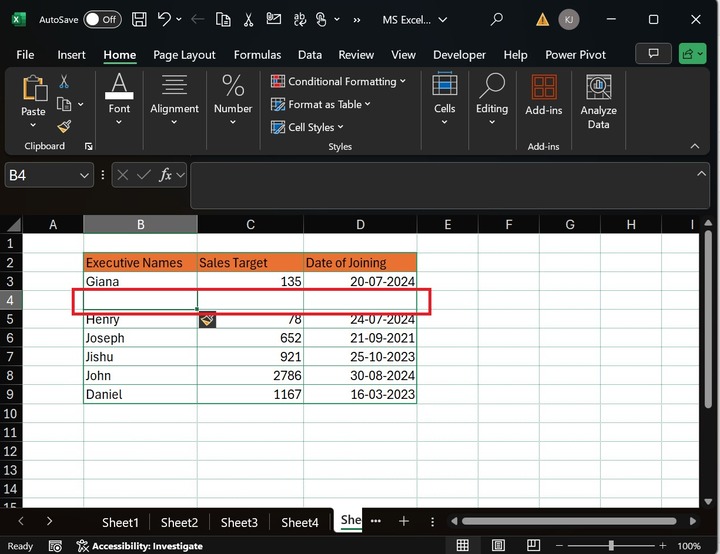The width and height of the screenshot is (720, 554).
Task: Toggle the AutoSave switch
Action: tap(102, 19)
